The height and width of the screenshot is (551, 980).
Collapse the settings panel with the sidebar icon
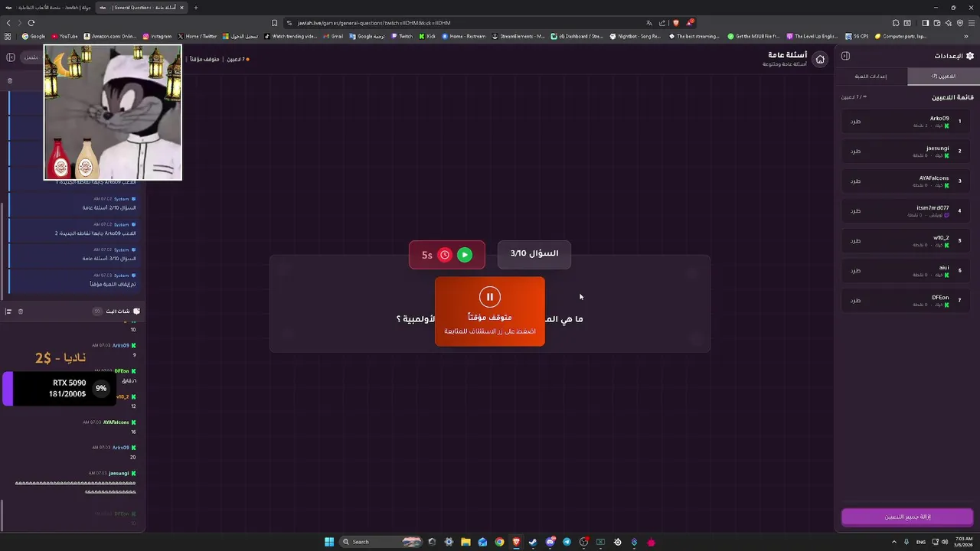845,56
